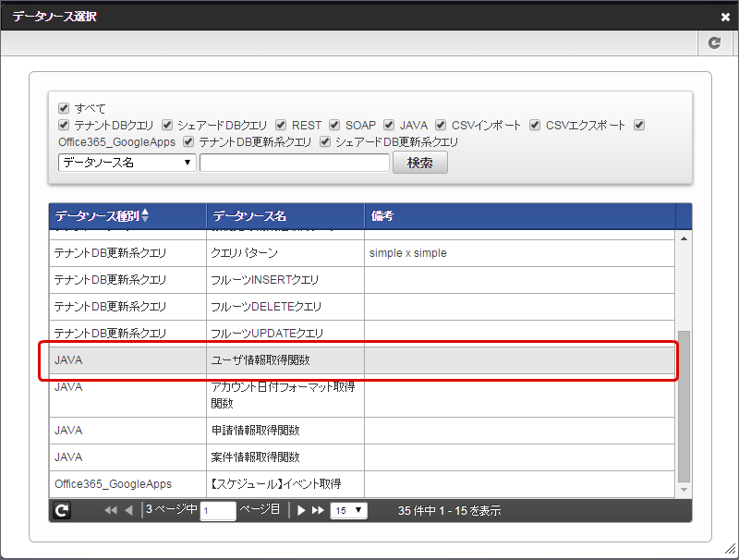Go to the previous page of results
The image size is (739, 560).
128,510
